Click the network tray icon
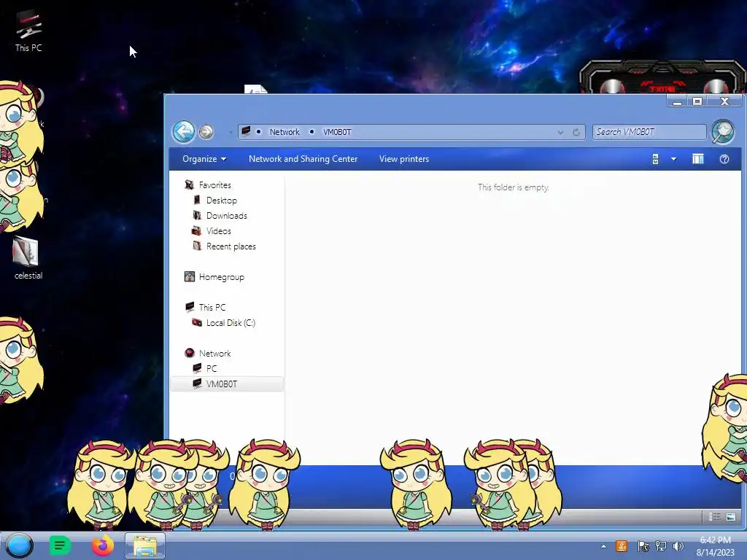Viewport: 747px width, 560px height. 661,546
